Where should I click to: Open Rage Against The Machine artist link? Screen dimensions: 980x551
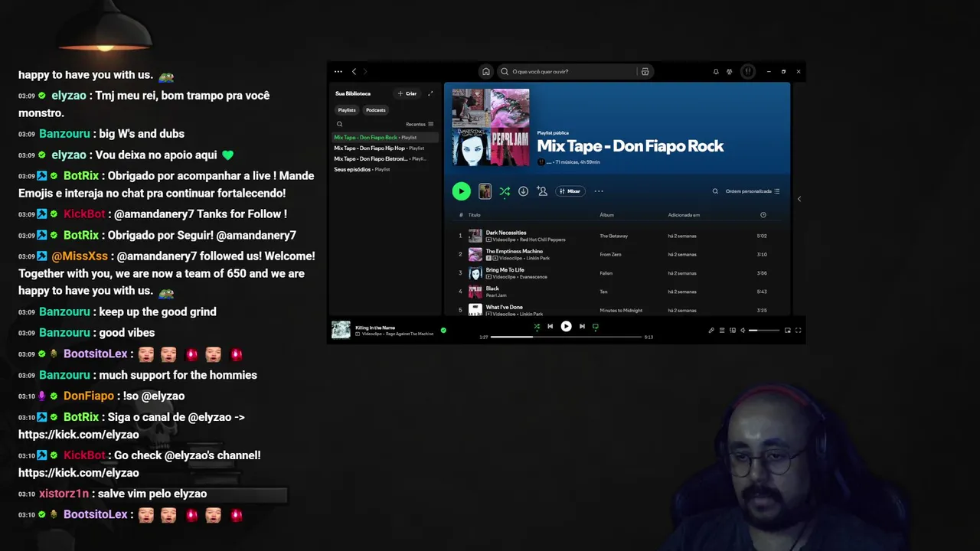[x=409, y=334]
